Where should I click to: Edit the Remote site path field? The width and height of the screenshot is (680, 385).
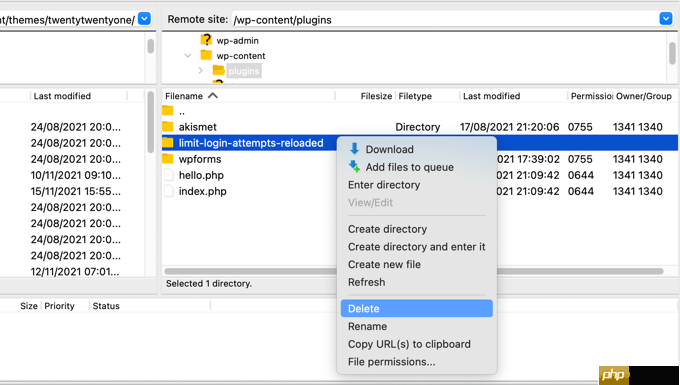coord(445,20)
